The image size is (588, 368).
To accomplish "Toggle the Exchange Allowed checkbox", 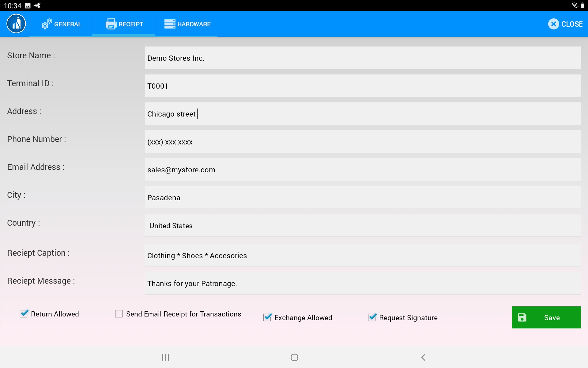I will pos(267,317).
